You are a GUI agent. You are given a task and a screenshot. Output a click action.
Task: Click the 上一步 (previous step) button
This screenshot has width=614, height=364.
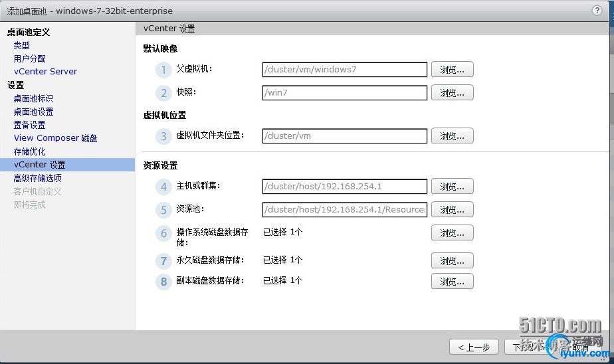tap(474, 347)
